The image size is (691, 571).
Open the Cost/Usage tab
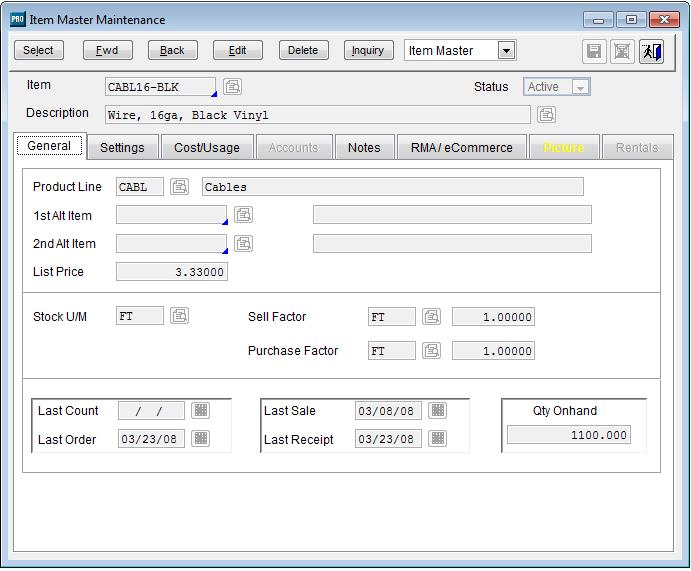click(207, 148)
